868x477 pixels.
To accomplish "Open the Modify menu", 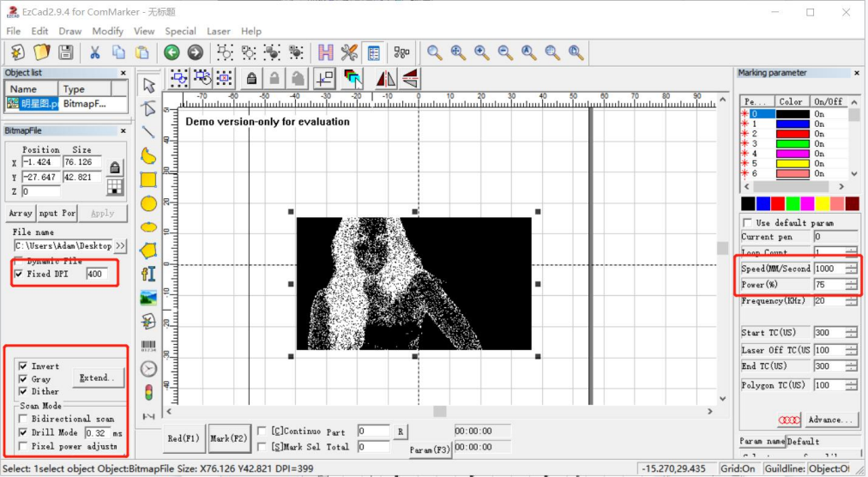I will pos(108,31).
